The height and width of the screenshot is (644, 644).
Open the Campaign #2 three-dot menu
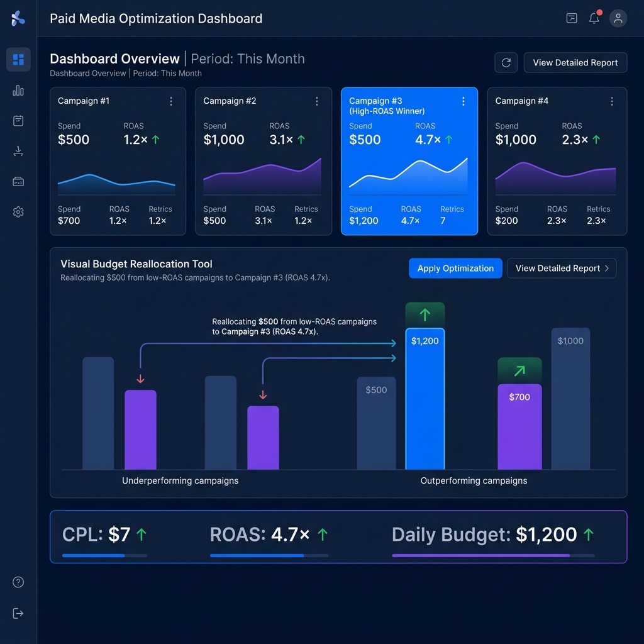pos(316,101)
